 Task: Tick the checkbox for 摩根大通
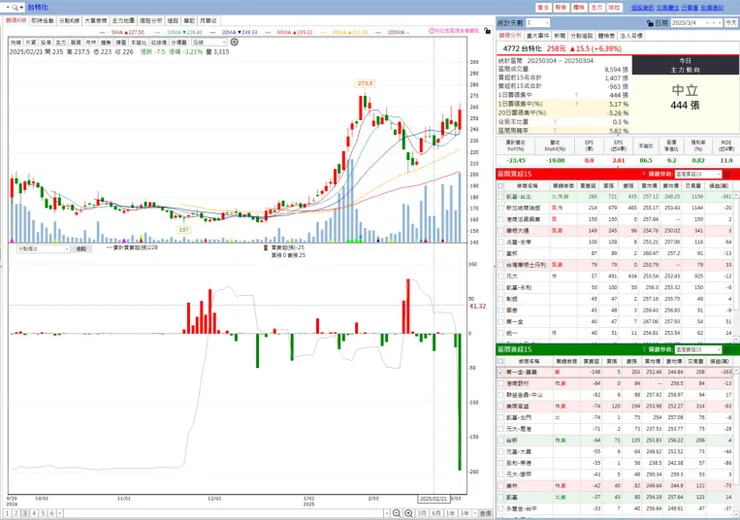coord(501,231)
